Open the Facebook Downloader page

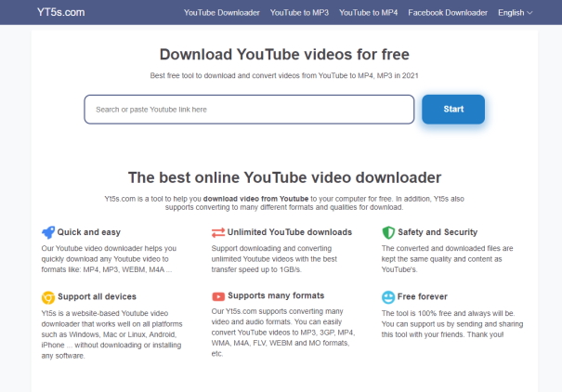[448, 13]
